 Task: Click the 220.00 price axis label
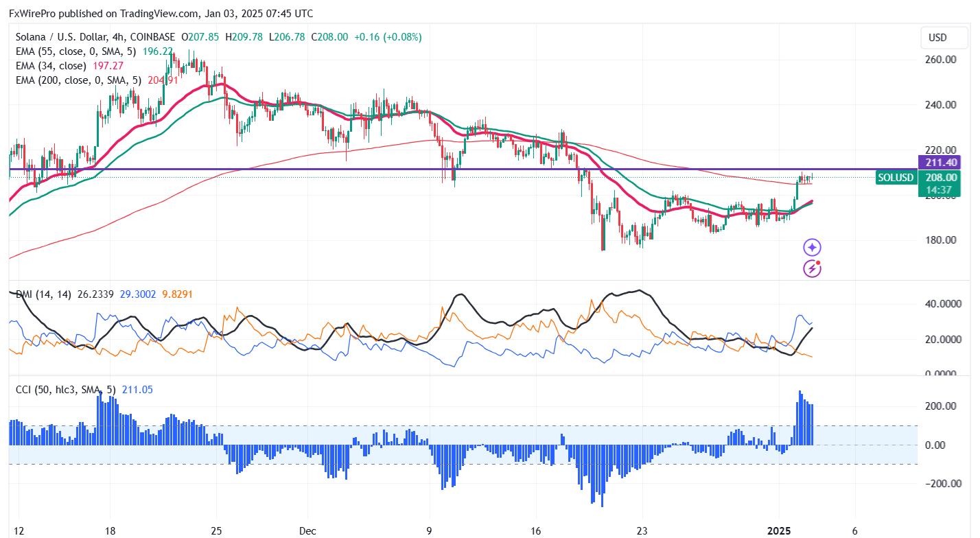point(940,150)
